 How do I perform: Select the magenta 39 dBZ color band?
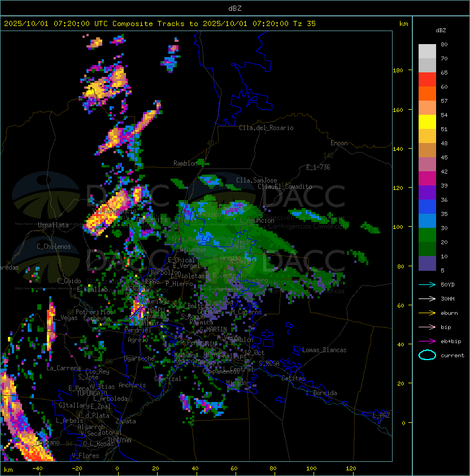coord(427,179)
